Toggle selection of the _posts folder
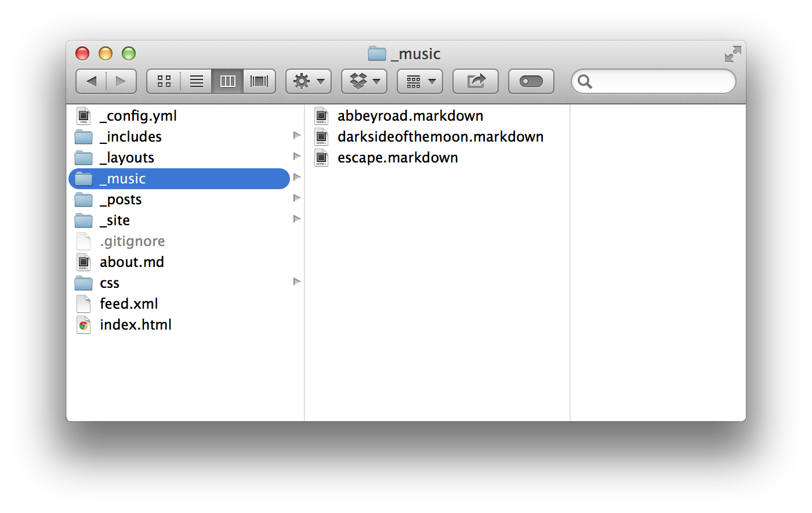Viewport: 812px width, 513px height. pos(120,199)
